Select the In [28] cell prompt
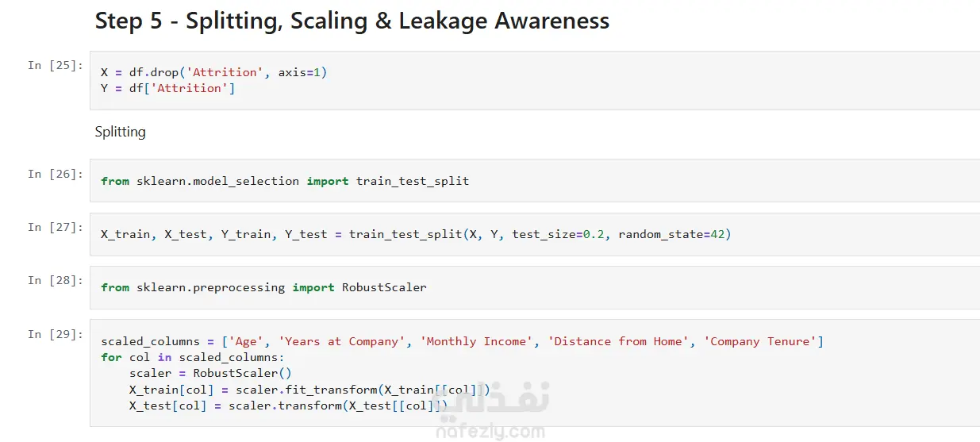980x442 pixels. click(x=56, y=280)
